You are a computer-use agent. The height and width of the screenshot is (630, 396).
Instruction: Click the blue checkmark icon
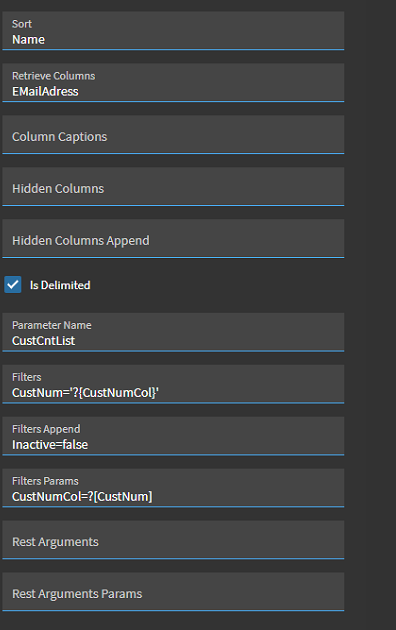13,285
